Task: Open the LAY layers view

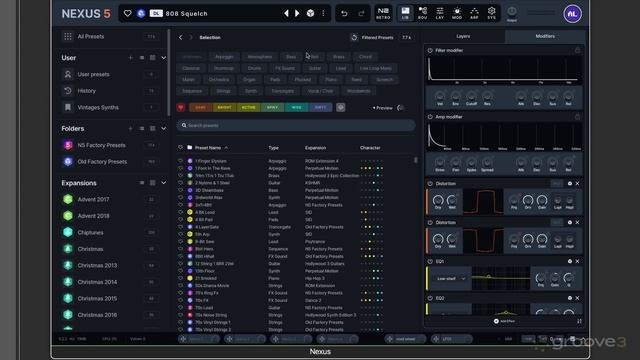Action: 440,13
